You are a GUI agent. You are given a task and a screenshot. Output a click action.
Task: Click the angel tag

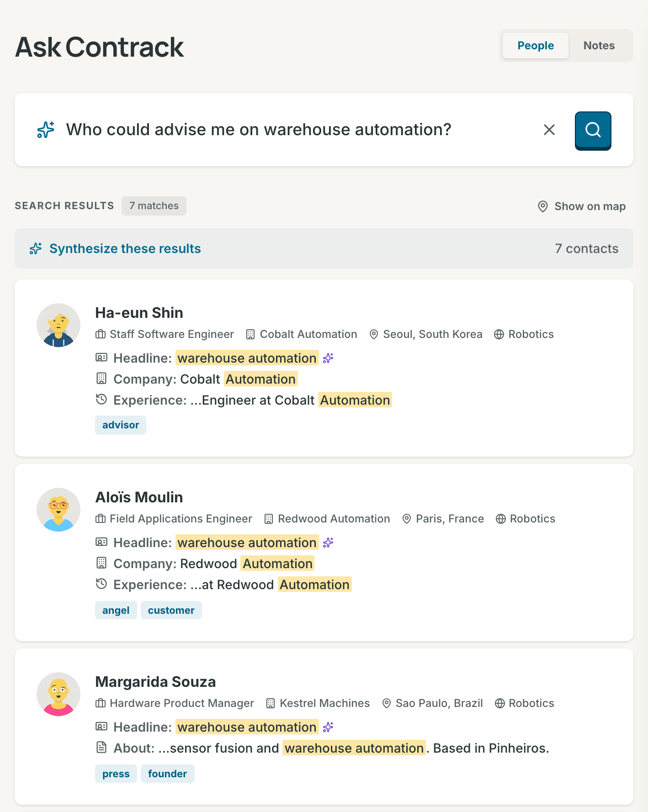point(116,610)
